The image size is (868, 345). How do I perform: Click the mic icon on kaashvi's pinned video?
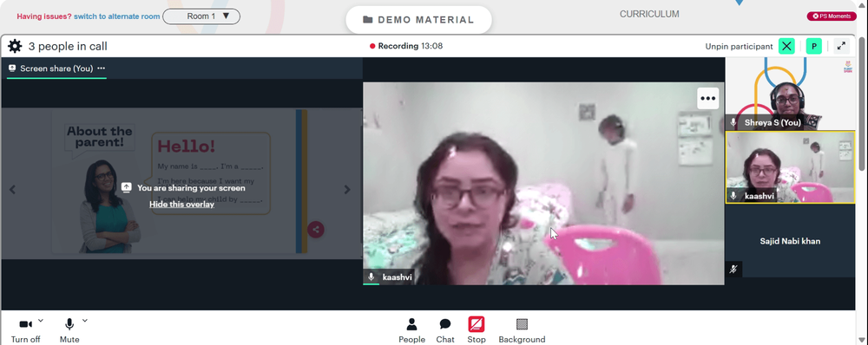(x=372, y=277)
